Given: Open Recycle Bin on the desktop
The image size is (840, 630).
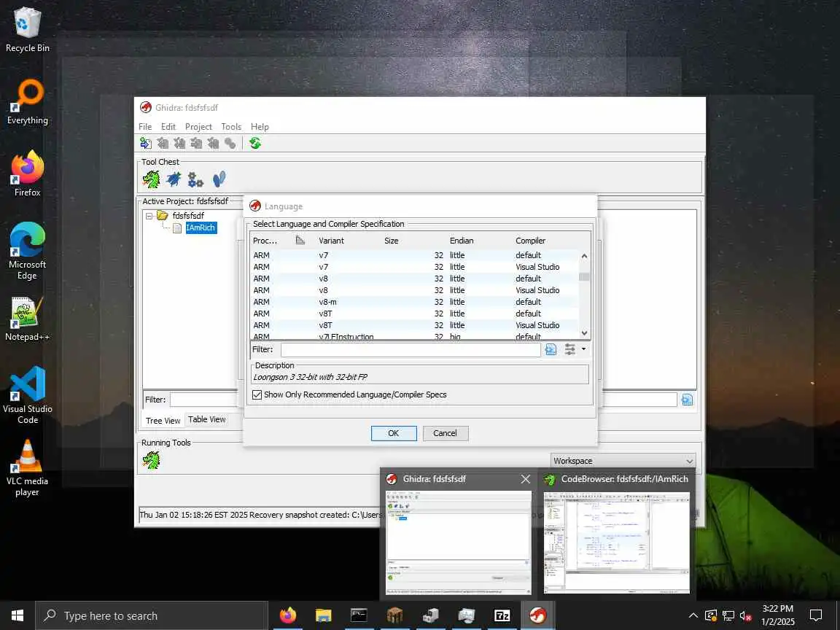Looking at the screenshot, I should (27, 29).
